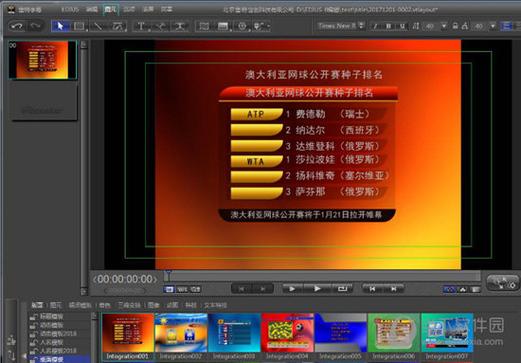Click the image insert toolbar icon
The image size is (521, 363).
click(223, 26)
